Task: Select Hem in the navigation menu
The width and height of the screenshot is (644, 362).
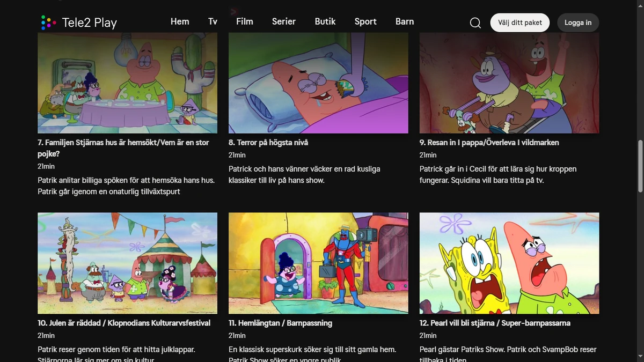Action: (180, 21)
